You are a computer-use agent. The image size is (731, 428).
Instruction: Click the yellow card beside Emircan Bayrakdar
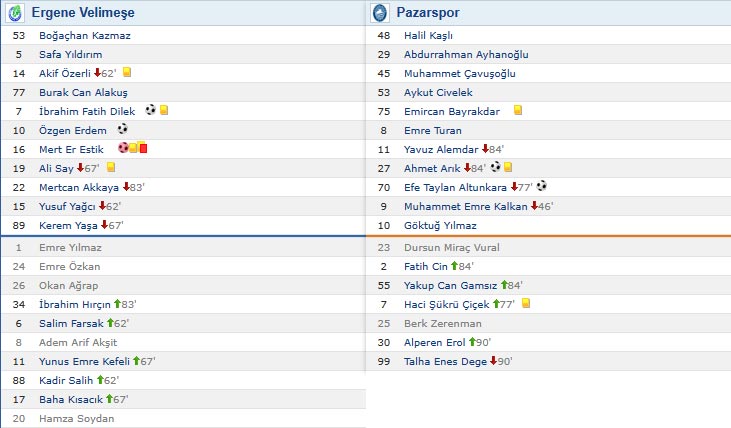518,110
